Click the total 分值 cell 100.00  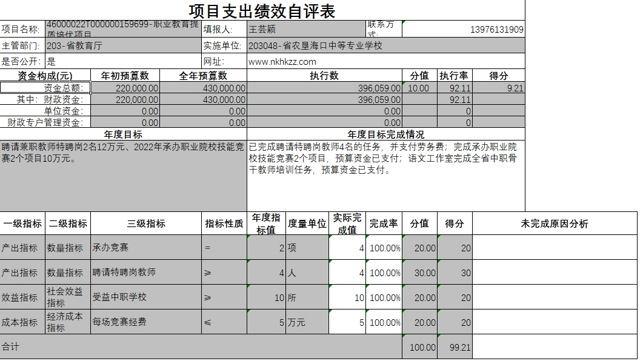click(x=419, y=347)
